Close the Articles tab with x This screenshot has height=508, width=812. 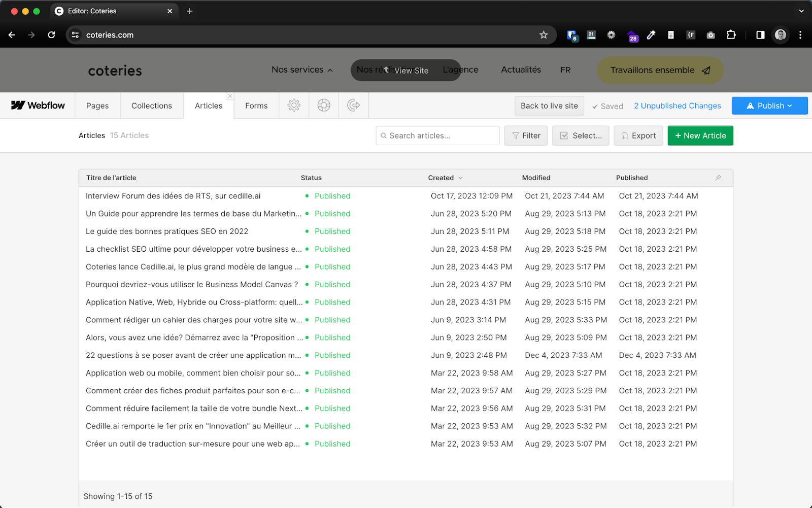pos(230,96)
